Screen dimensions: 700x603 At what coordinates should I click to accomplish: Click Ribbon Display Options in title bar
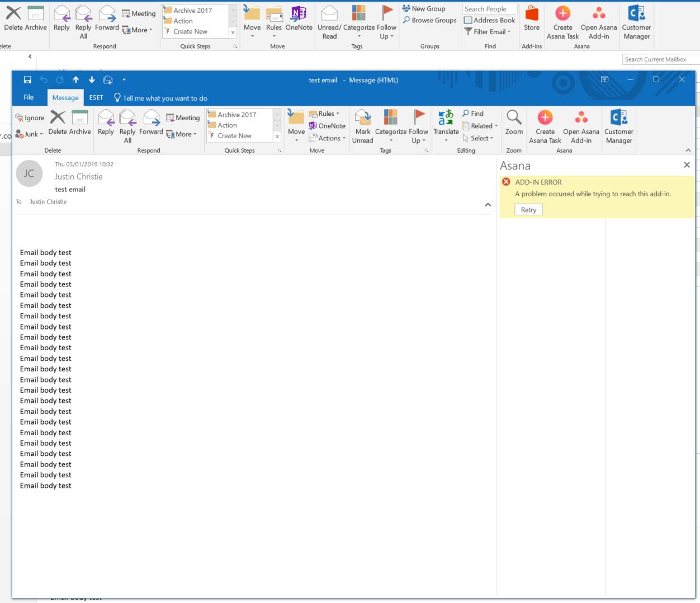point(604,79)
